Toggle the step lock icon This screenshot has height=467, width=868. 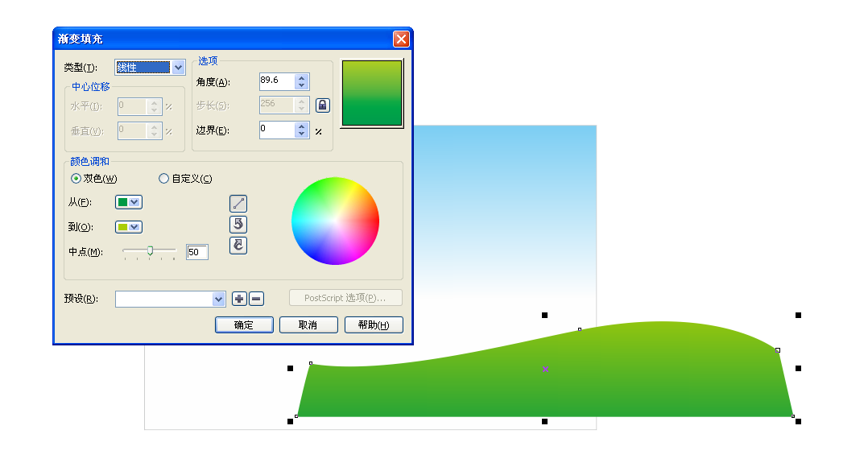pyautogui.click(x=323, y=105)
